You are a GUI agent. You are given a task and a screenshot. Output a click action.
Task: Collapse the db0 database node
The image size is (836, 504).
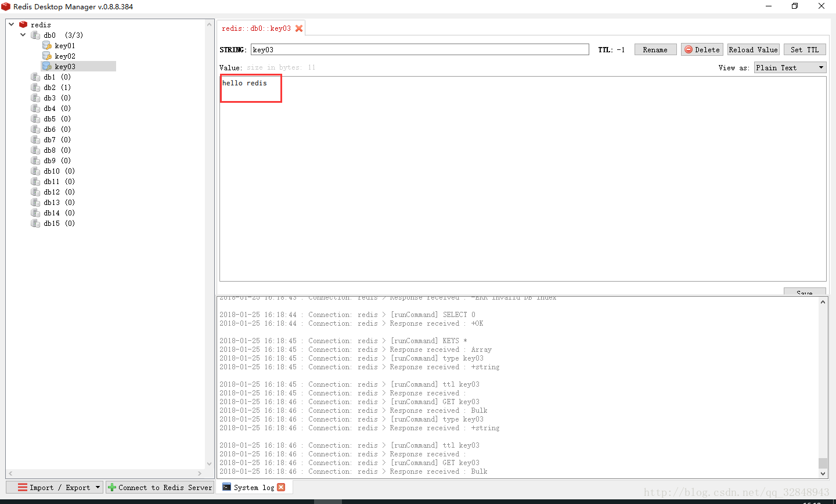tap(23, 35)
